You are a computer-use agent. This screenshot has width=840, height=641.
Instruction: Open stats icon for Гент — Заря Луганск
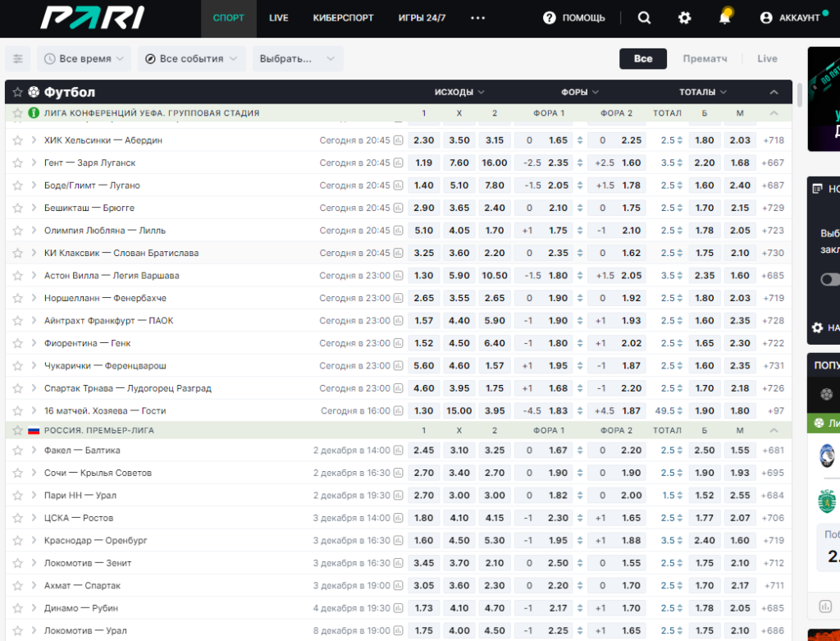[398, 163]
